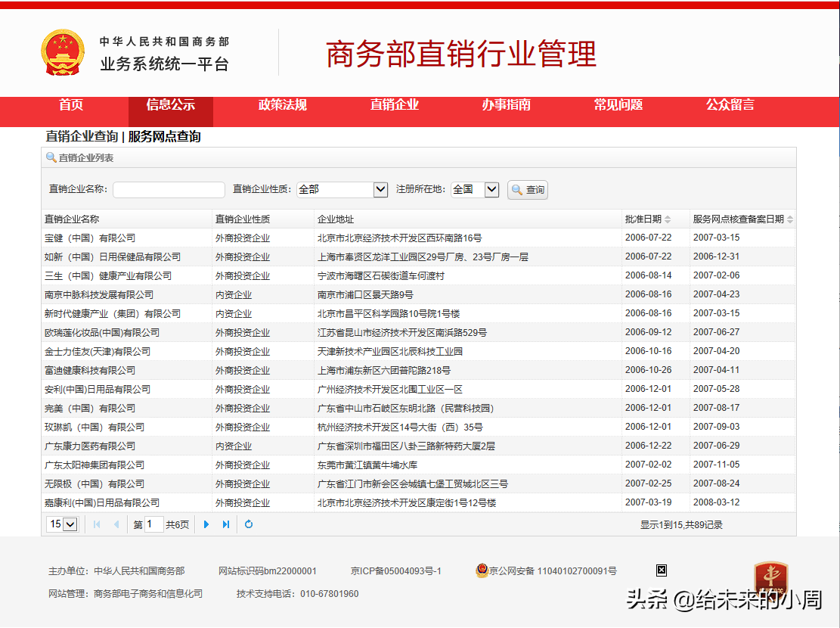Click date cell 2006-09-12
The image size is (840, 628).
click(648, 332)
